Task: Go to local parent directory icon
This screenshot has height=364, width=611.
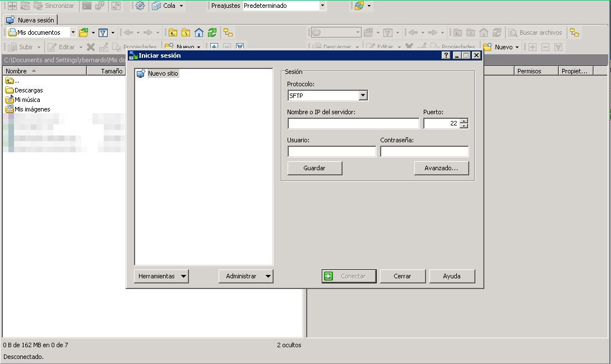Action: pos(173,32)
